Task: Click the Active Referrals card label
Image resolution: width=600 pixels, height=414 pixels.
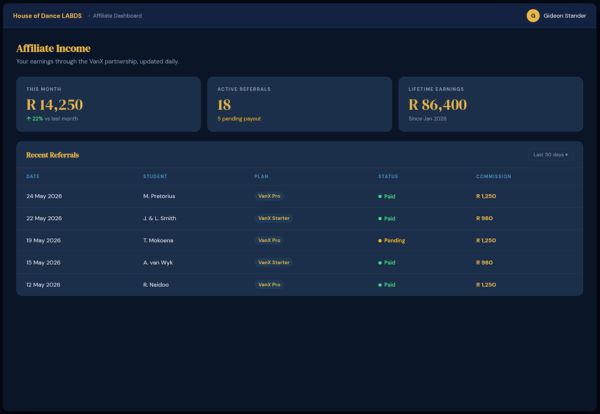Action: [x=244, y=89]
